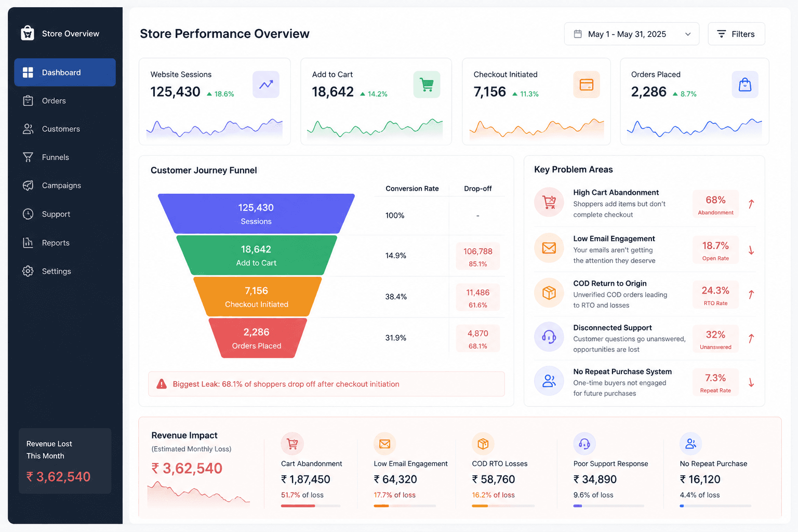Select the red Orders Placed funnel stage
798x532 pixels.
[x=257, y=338]
